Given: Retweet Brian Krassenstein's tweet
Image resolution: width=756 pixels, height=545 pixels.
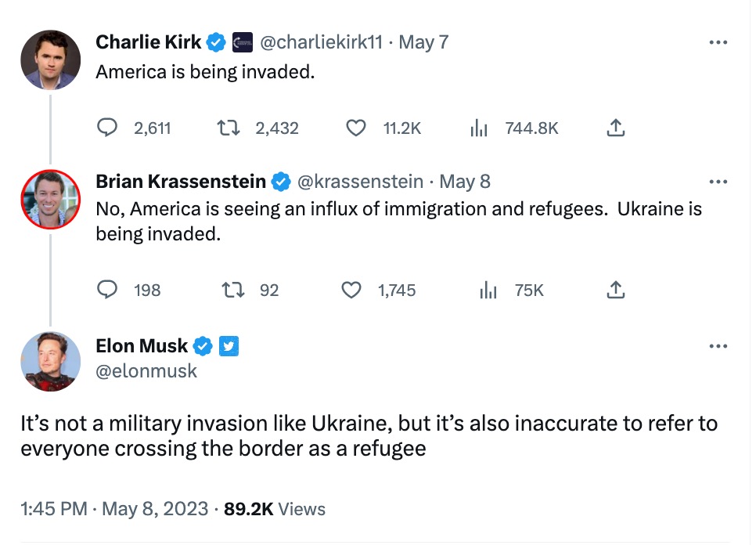Looking at the screenshot, I should click(235, 290).
